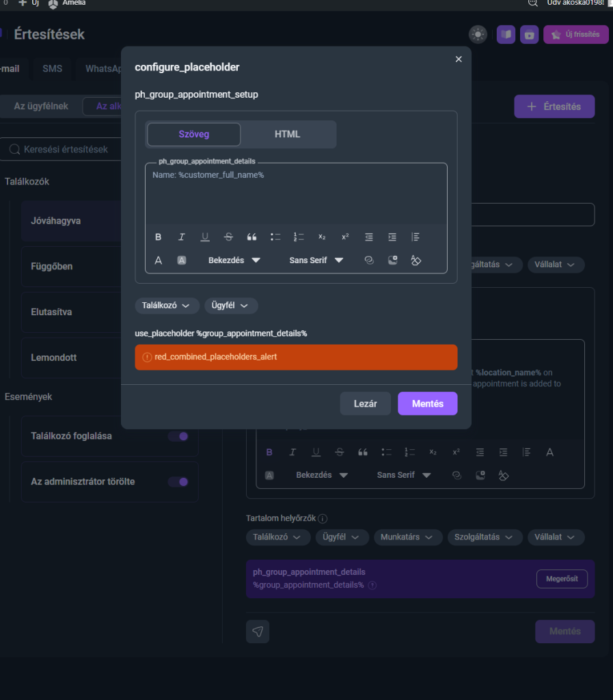The height and width of the screenshot is (700, 613).
Task: Toggle the Találkozó foglalása switch
Action: click(178, 436)
